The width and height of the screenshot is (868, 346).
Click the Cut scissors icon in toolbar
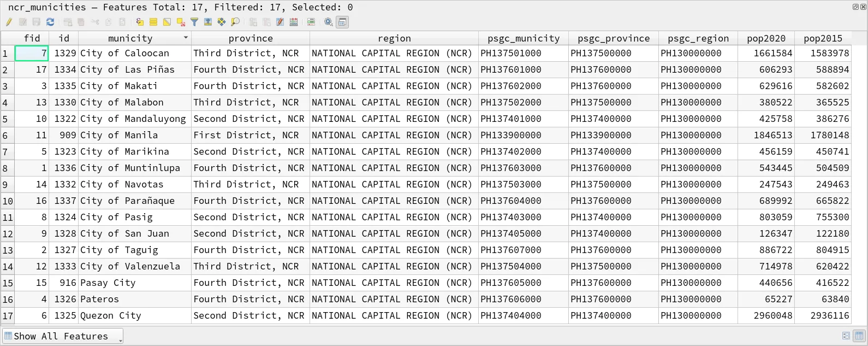coord(96,22)
